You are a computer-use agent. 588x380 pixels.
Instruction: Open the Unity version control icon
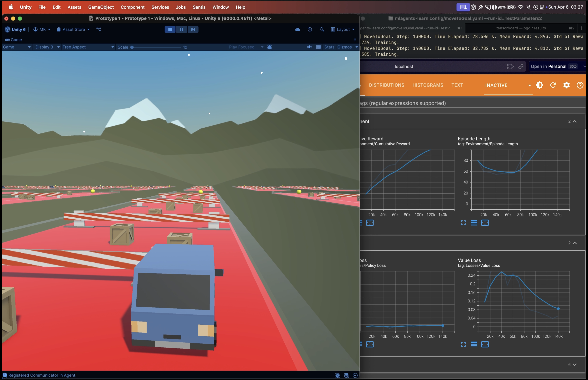coord(99,29)
